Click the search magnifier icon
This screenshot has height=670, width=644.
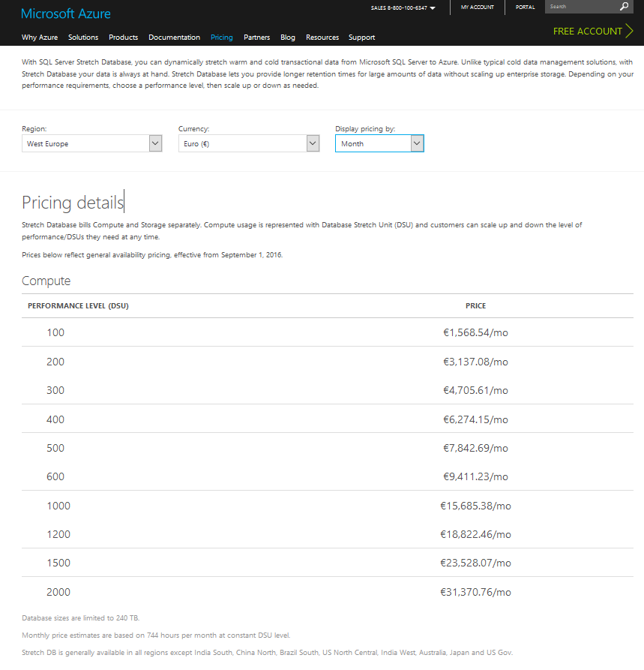[624, 7]
